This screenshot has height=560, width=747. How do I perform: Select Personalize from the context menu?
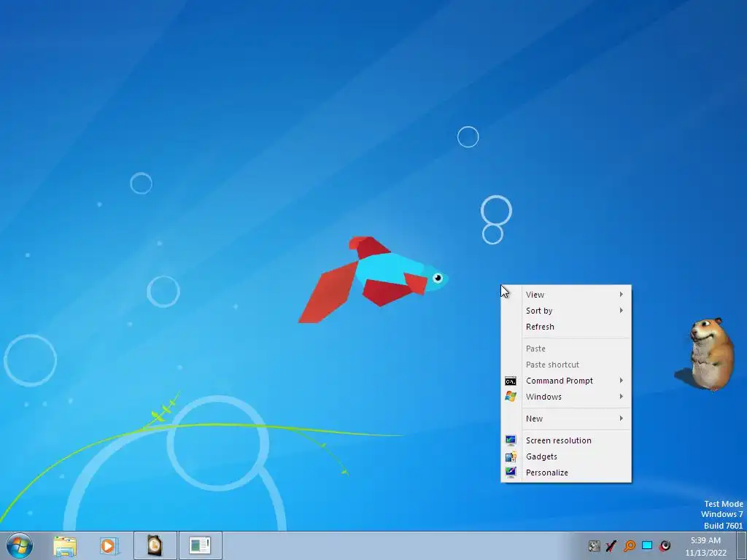coord(566,472)
